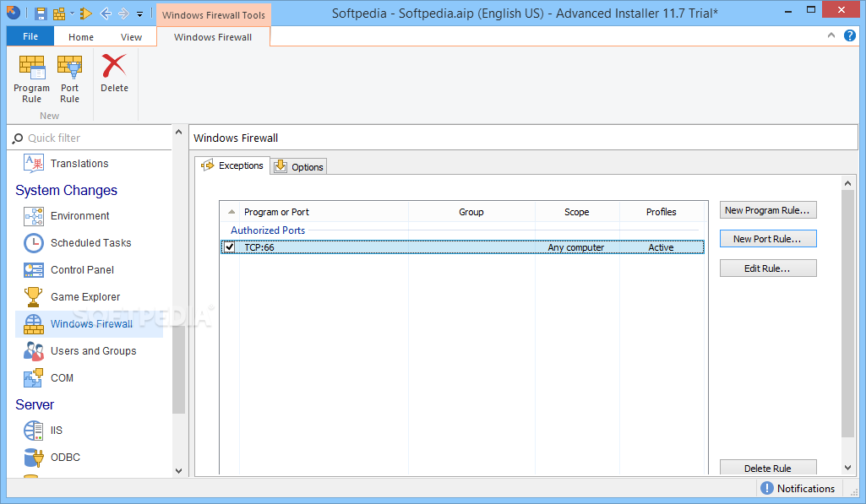
Task: Click the Authorized Ports group label
Action: pyautogui.click(x=268, y=230)
